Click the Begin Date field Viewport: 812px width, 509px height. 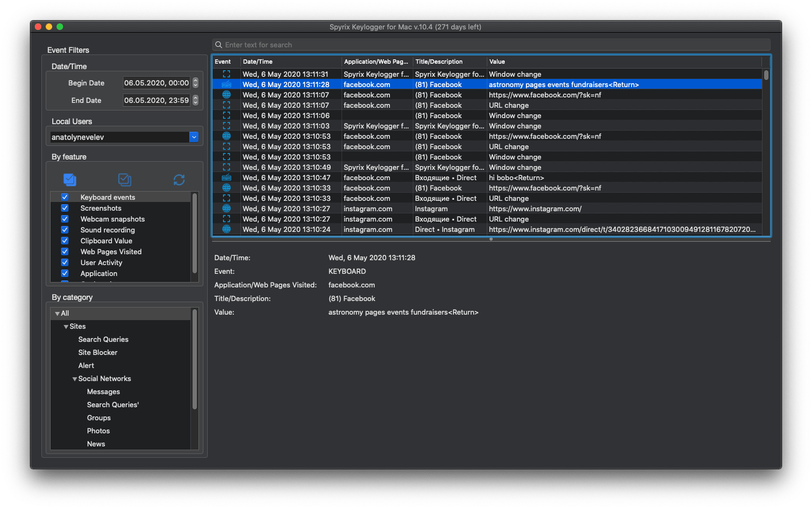pos(157,83)
